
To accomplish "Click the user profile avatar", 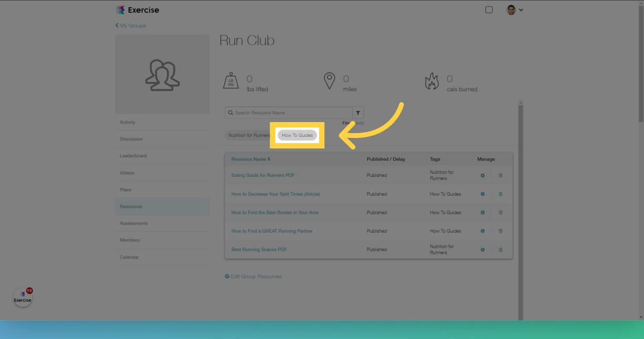I will [511, 9].
